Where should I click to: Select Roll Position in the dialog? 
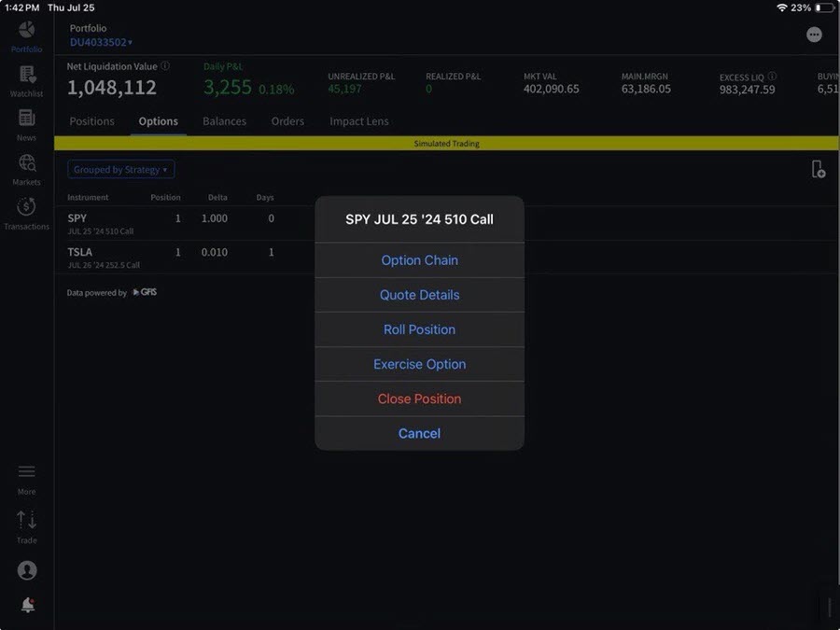[419, 329]
